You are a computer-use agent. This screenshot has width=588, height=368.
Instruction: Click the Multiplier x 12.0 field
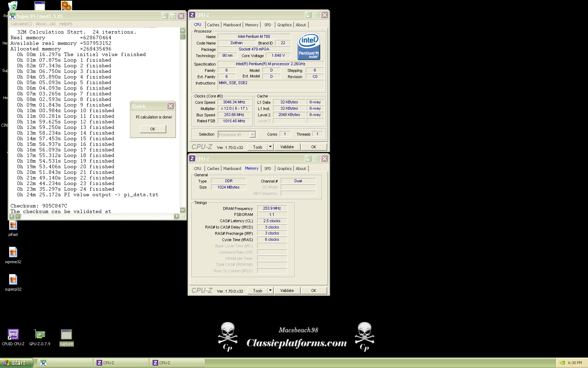point(234,109)
